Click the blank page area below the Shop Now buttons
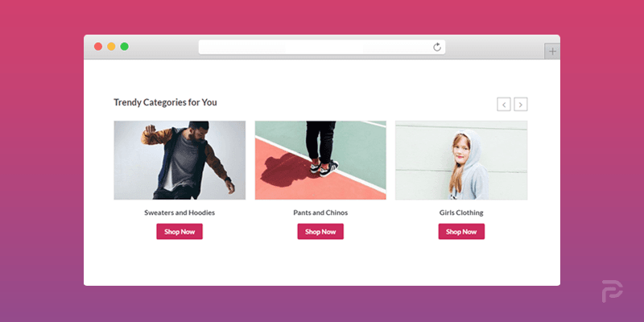 [321, 263]
